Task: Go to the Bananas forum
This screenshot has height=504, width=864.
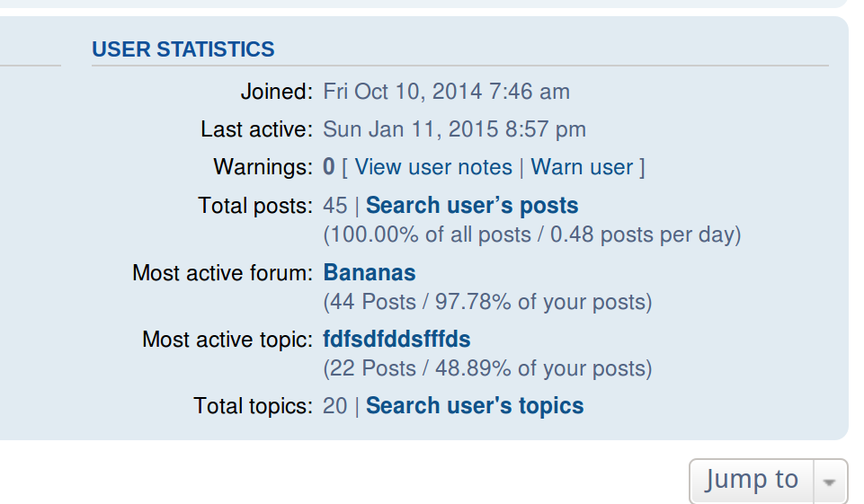Action: tap(370, 272)
